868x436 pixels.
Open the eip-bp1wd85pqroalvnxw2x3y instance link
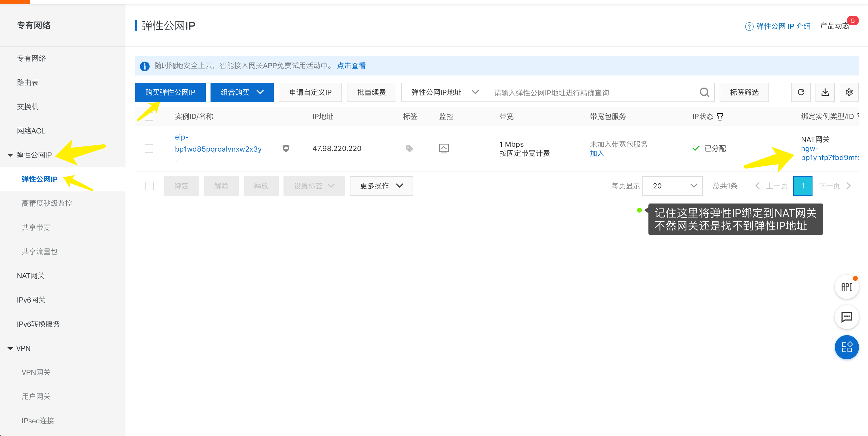(x=218, y=143)
